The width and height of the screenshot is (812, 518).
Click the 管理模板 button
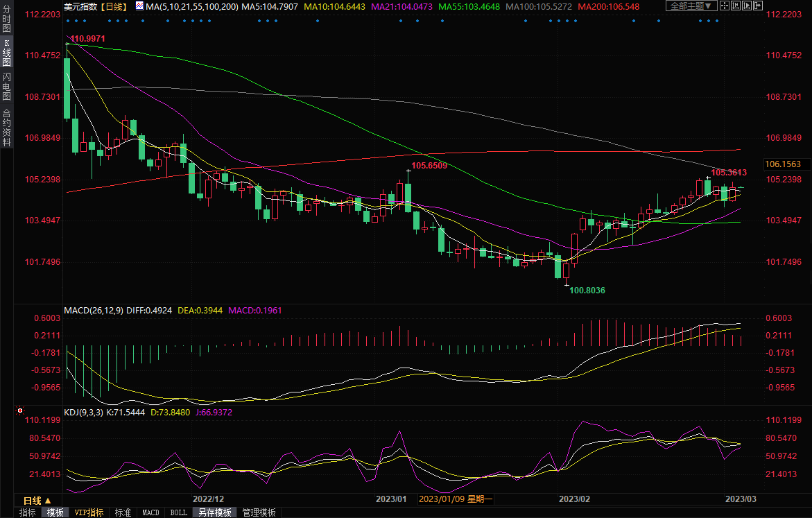pos(259,512)
